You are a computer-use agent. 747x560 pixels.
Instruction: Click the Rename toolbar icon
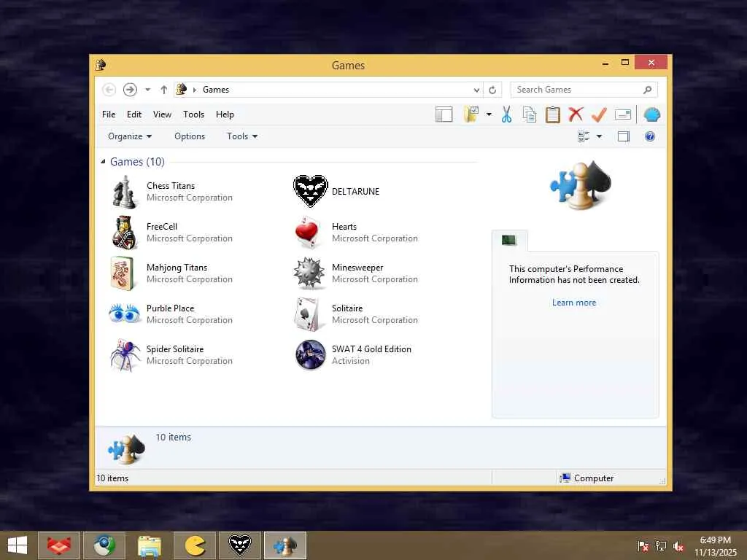coord(623,114)
